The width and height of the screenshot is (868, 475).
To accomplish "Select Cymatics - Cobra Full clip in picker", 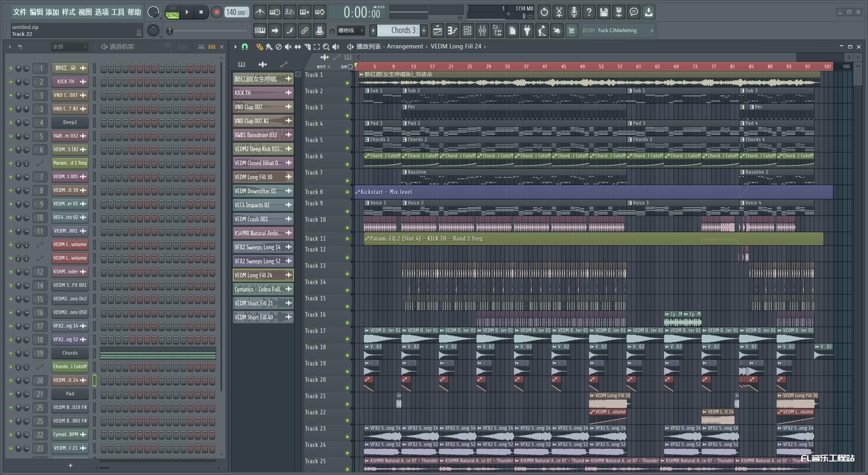I will [263, 289].
